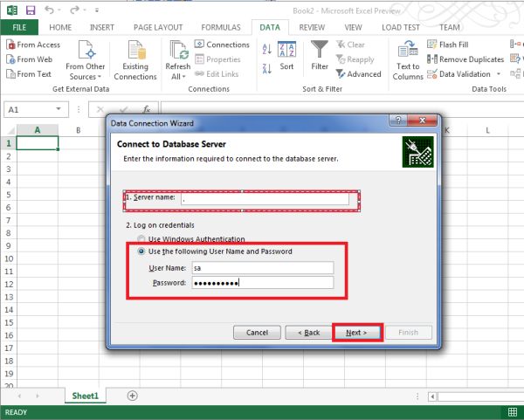
Task: Open workbook Connections
Action: coord(222,45)
